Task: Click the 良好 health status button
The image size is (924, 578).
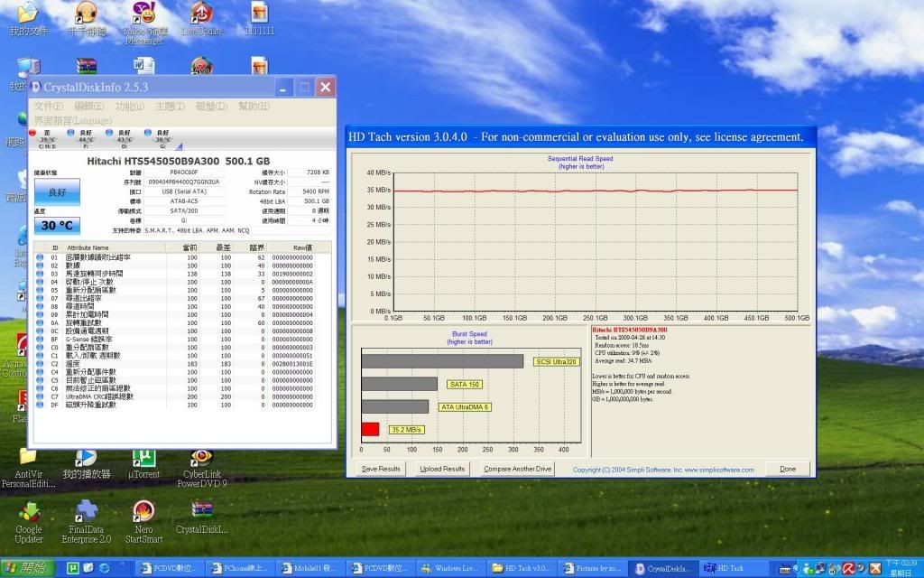Action: pos(57,192)
